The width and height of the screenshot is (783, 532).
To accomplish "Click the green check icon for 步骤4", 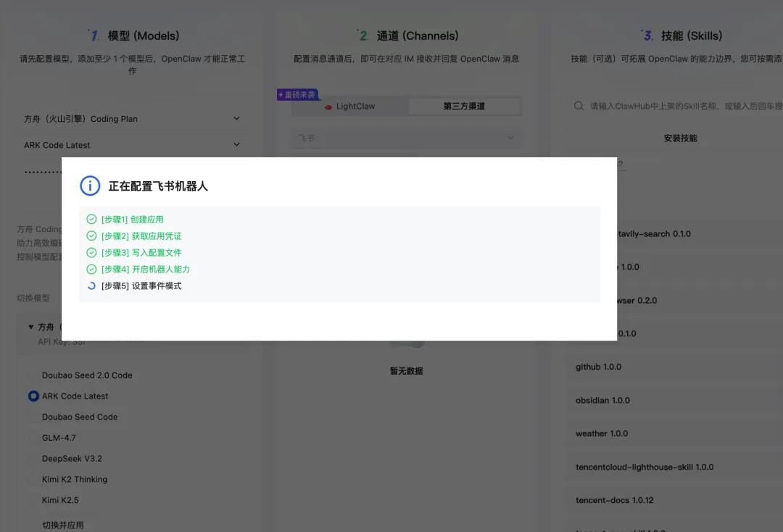I will pos(91,269).
